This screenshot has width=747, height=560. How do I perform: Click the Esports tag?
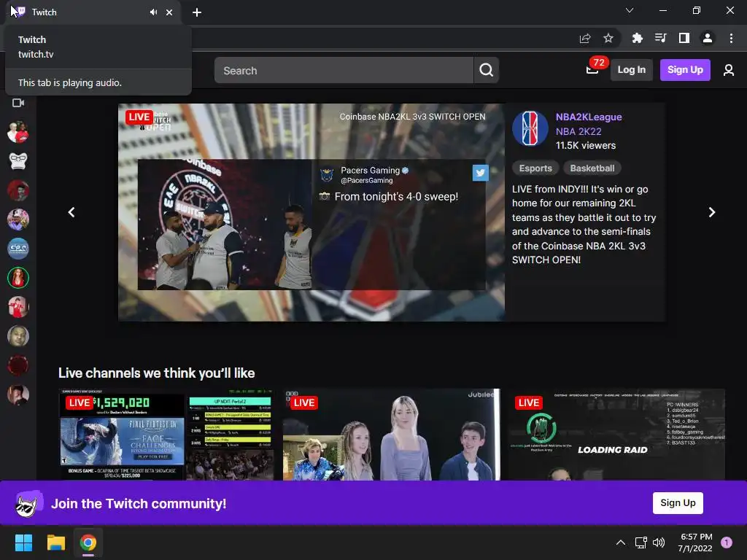coord(535,168)
